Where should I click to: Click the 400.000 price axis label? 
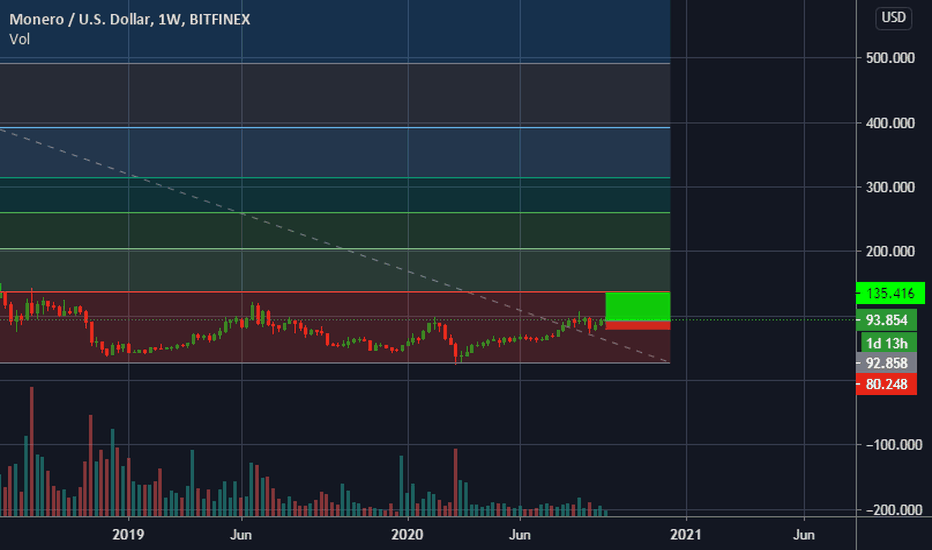(x=890, y=123)
